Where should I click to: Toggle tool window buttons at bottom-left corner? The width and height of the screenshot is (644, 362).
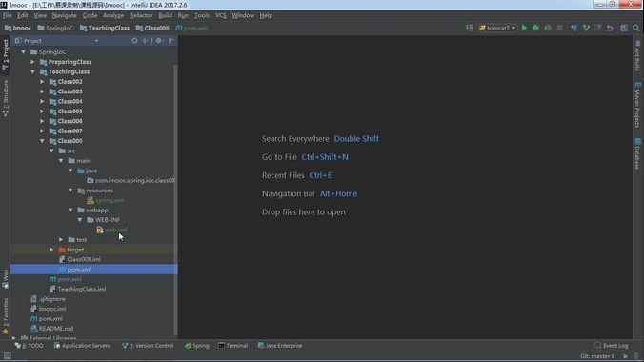pos(7,356)
